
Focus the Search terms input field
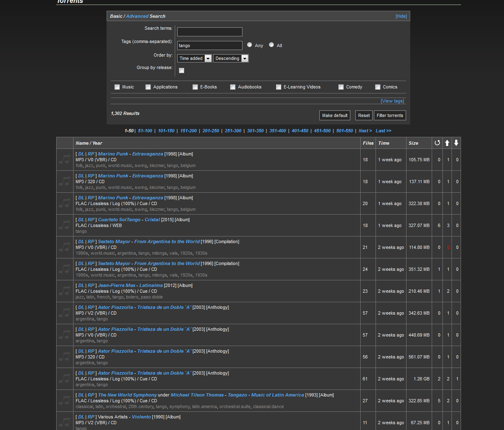coord(210,32)
